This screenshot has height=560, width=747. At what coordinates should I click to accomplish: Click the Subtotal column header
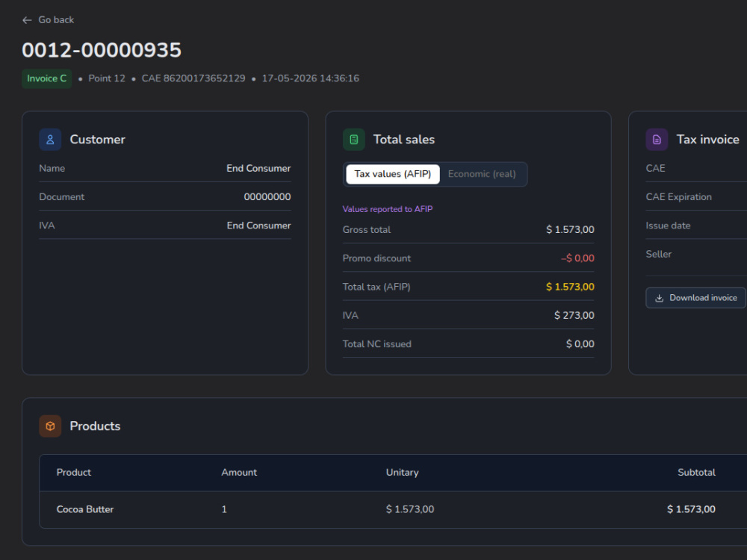click(696, 473)
